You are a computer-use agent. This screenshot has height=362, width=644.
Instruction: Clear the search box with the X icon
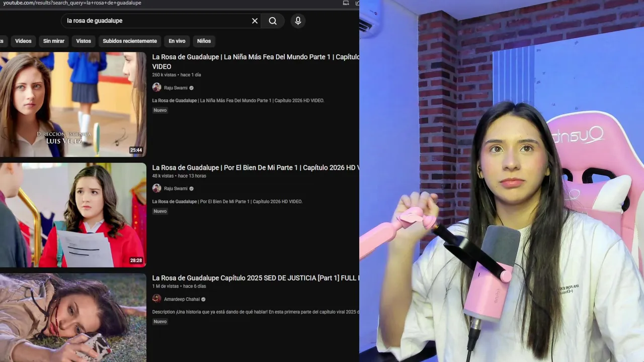click(x=255, y=21)
